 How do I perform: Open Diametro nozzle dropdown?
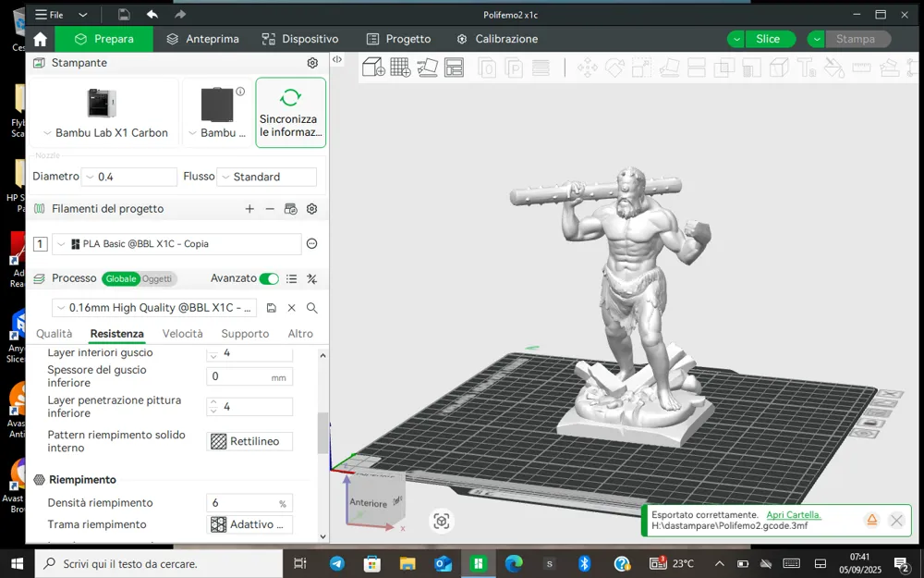point(129,177)
